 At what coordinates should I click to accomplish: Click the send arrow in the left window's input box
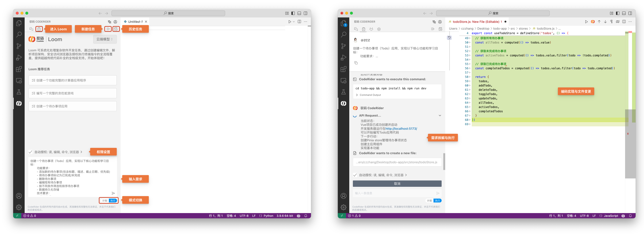click(x=113, y=193)
